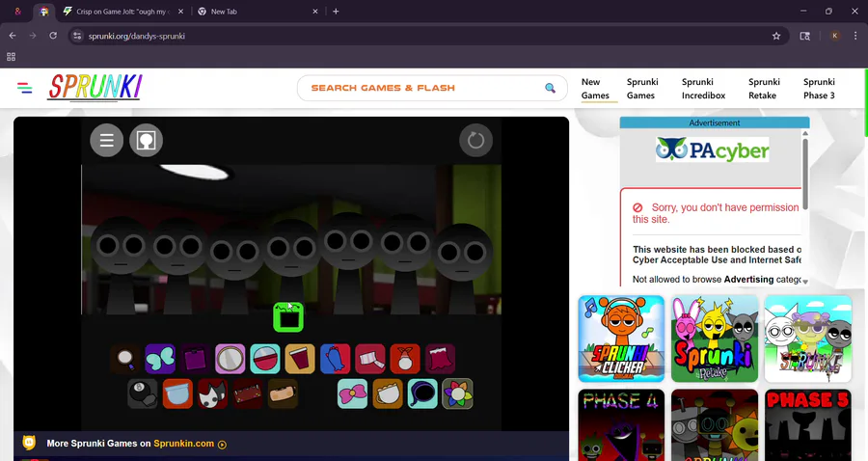The image size is (868, 461).
Task: Open the Sprunki Games nav item
Action: coord(642,89)
